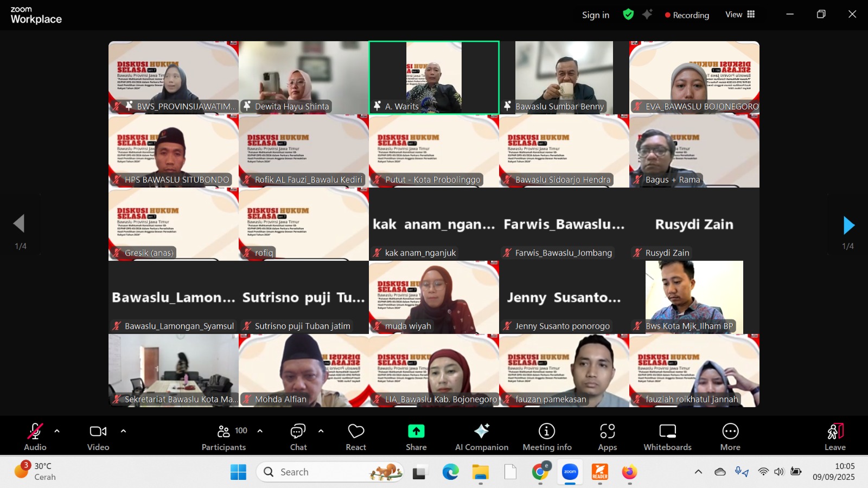Open Meeting info
The height and width of the screenshot is (488, 868).
click(547, 436)
